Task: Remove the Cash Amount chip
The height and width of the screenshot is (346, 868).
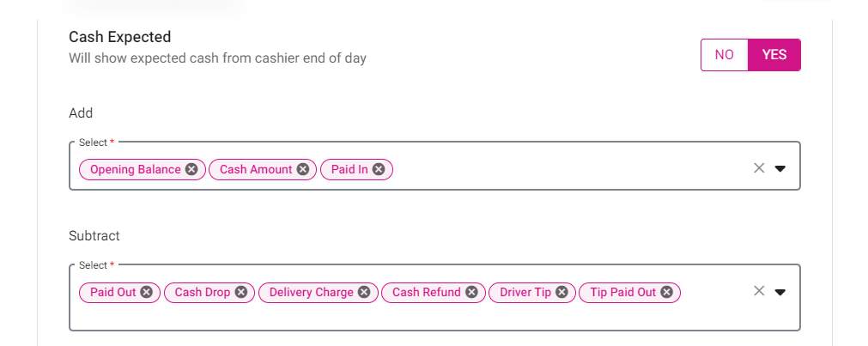Action: pos(303,169)
